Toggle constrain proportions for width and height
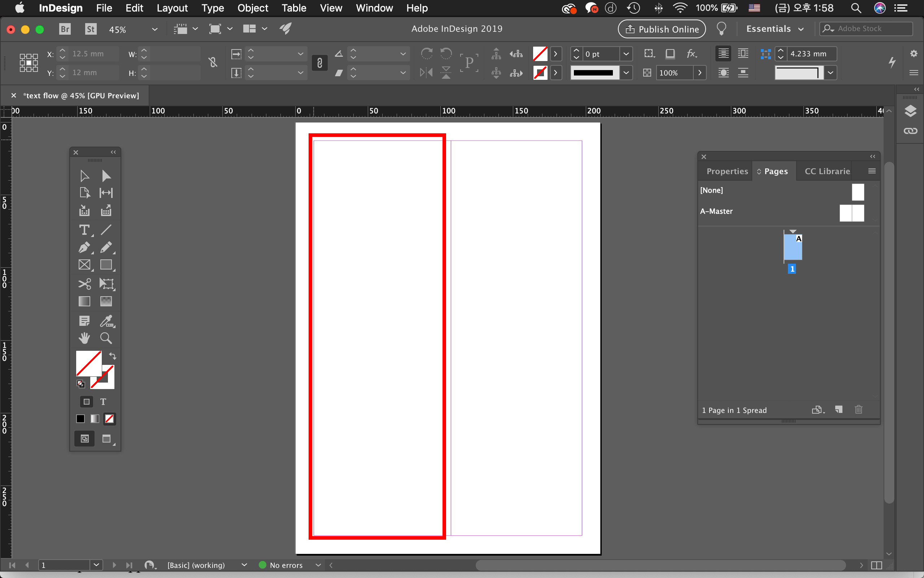 tap(213, 62)
